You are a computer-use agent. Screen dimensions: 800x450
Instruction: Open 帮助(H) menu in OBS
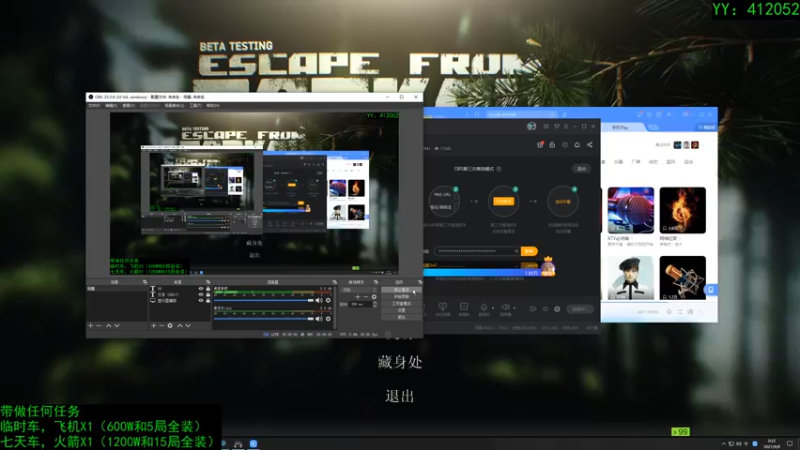[213, 106]
